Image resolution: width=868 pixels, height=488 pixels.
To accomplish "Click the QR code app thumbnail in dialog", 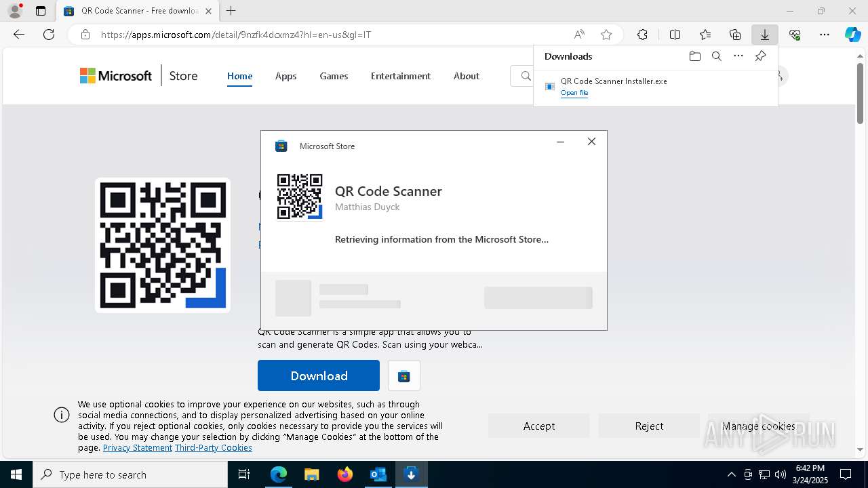I will coord(300,197).
